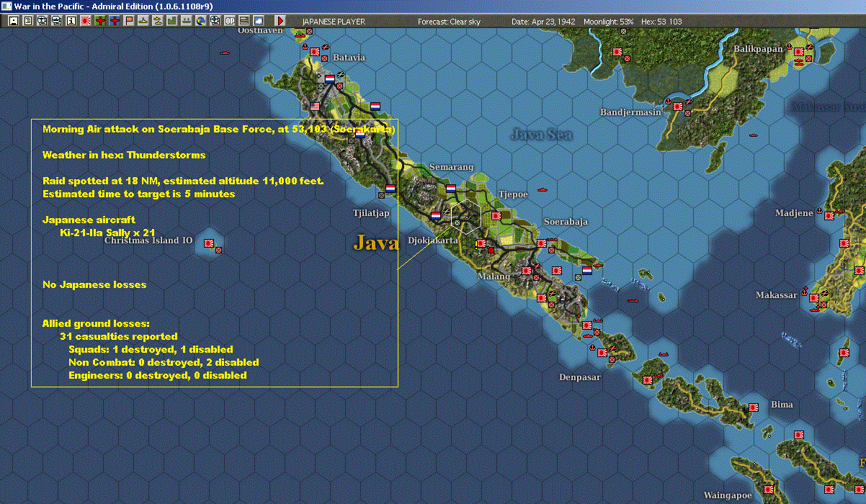The image size is (866, 504).
Task: Select red aircraft icon on green background
Action: (x=100, y=21)
